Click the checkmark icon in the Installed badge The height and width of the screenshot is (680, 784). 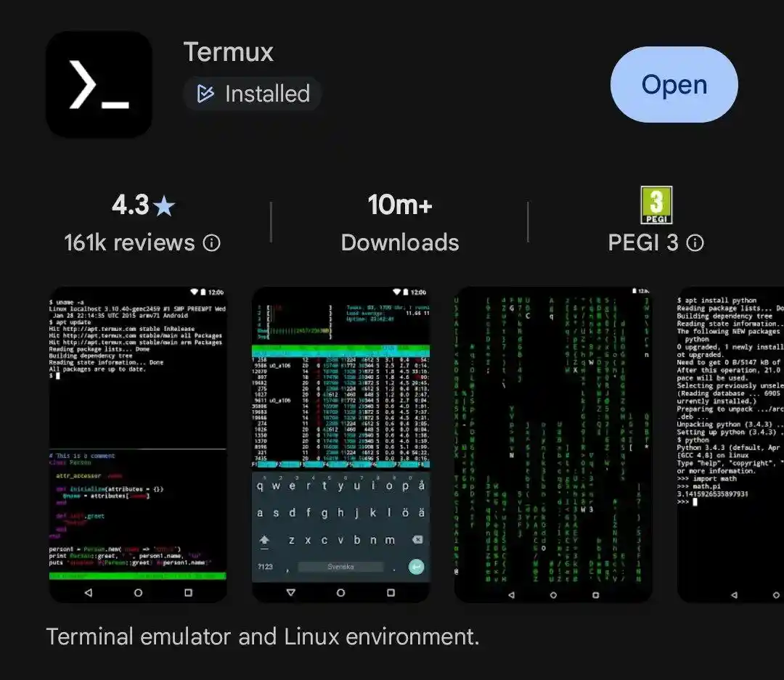coord(204,94)
